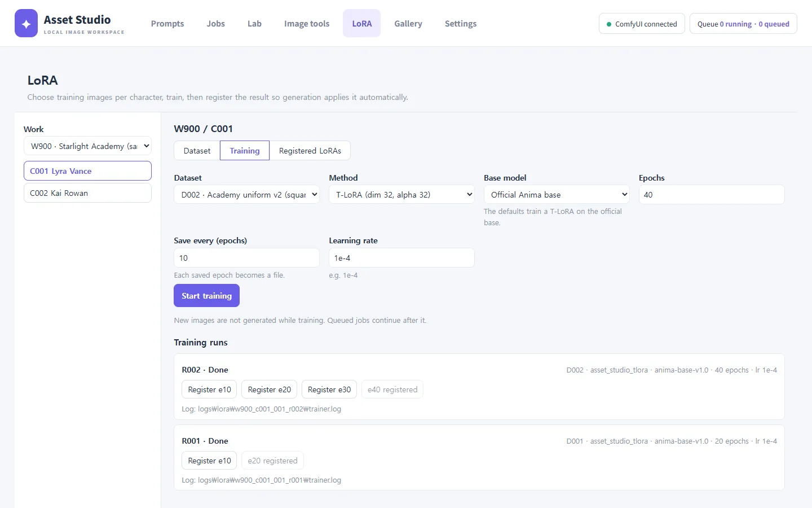Click the Epochs input field
Screen dimensions: 812x508
712,195
